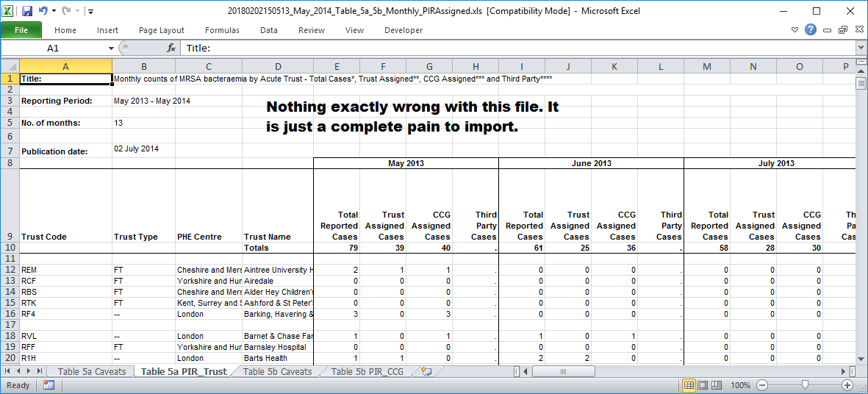Select column D header
This screenshot has height=394, width=868.
tap(278, 66)
